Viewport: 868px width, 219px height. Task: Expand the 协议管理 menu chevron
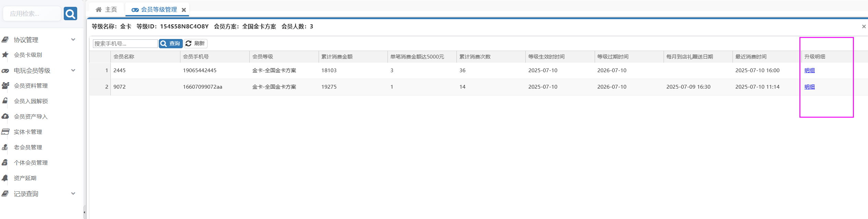[73, 40]
